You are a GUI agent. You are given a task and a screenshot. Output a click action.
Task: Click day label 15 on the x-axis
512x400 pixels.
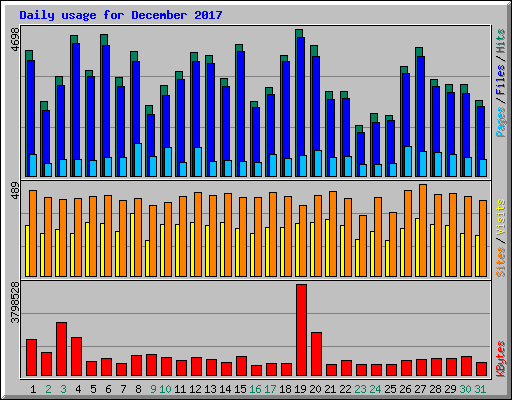[240, 389]
